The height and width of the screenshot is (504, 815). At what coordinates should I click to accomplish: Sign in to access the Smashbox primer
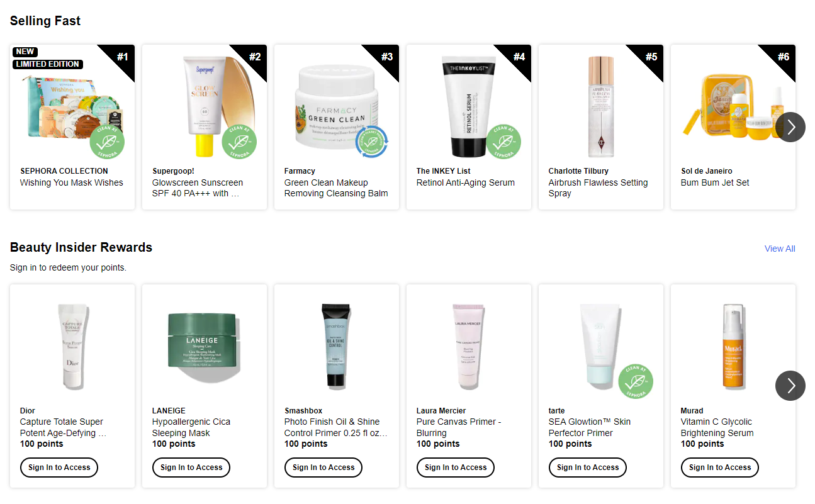[323, 468]
